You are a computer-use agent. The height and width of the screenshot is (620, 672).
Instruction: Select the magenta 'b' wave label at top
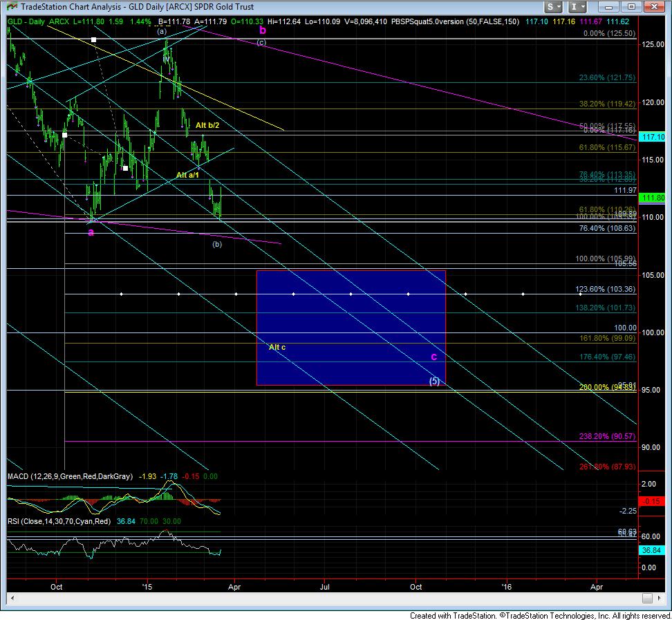[262, 30]
